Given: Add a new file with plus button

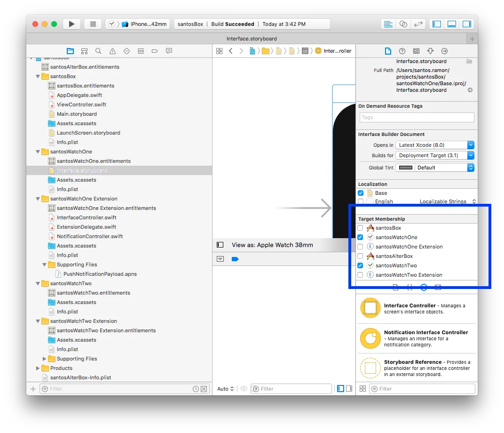Looking at the screenshot, I should point(33,389).
